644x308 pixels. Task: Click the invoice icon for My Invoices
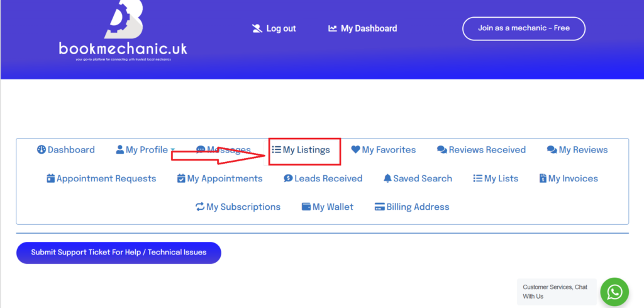coord(543,178)
